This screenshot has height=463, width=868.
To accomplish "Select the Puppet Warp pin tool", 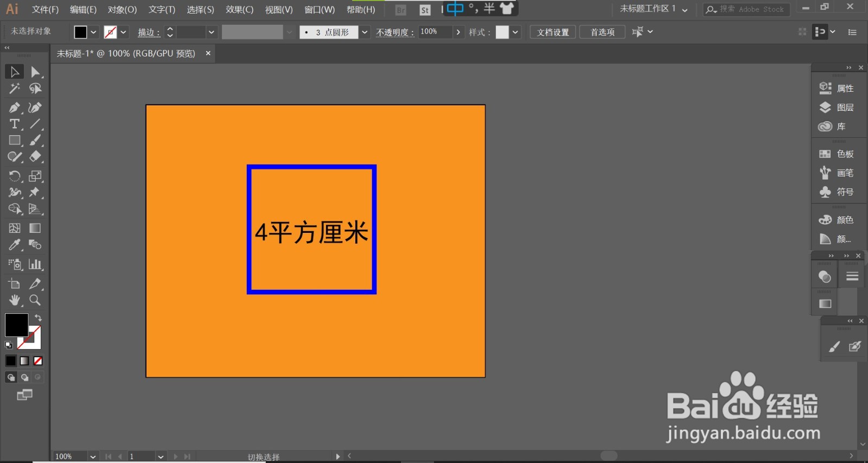I will (35, 192).
